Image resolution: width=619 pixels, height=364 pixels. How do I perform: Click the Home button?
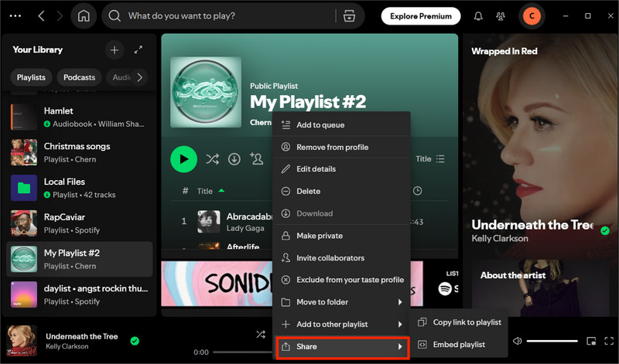pyautogui.click(x=84, y=15)
